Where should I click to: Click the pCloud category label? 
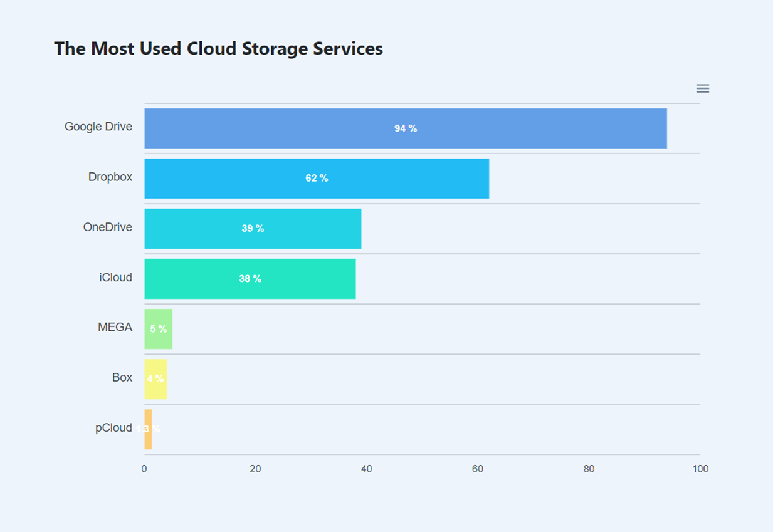tap(113, 428)
